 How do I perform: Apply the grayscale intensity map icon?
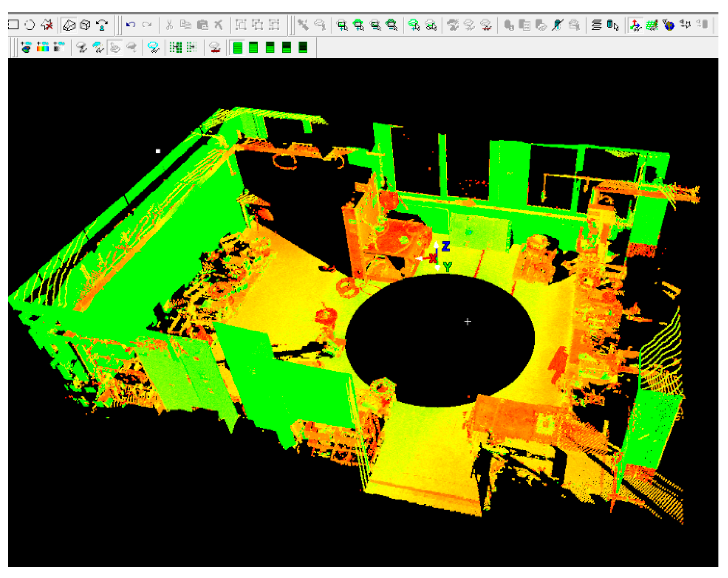(59, 47)
